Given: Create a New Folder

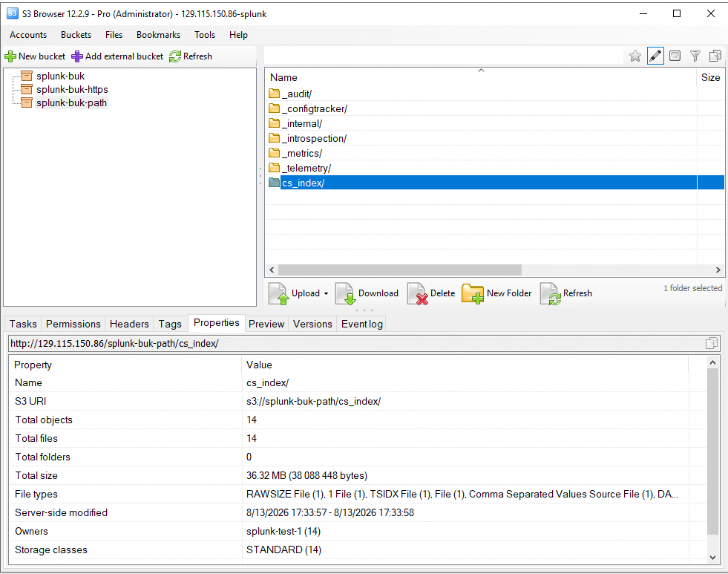Looking at the screenshot, I should pos(496,293).
